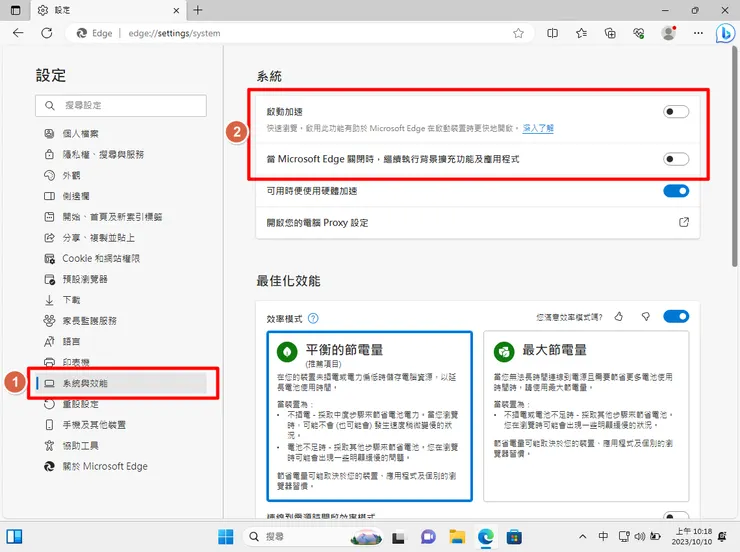Click thumbs up for efficiency mode
Screen dimensions: 740x552
619,317
